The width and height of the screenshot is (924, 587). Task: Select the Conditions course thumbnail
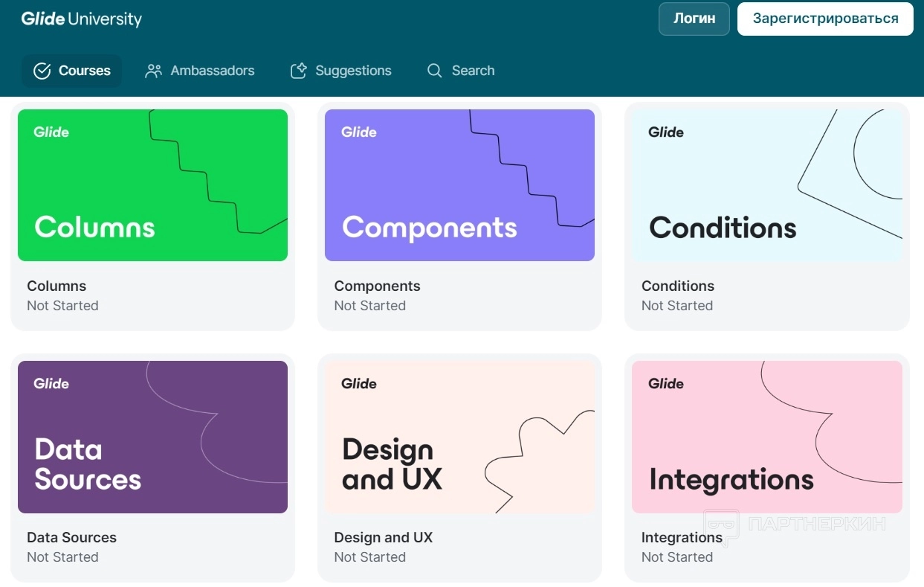point(766,185)
